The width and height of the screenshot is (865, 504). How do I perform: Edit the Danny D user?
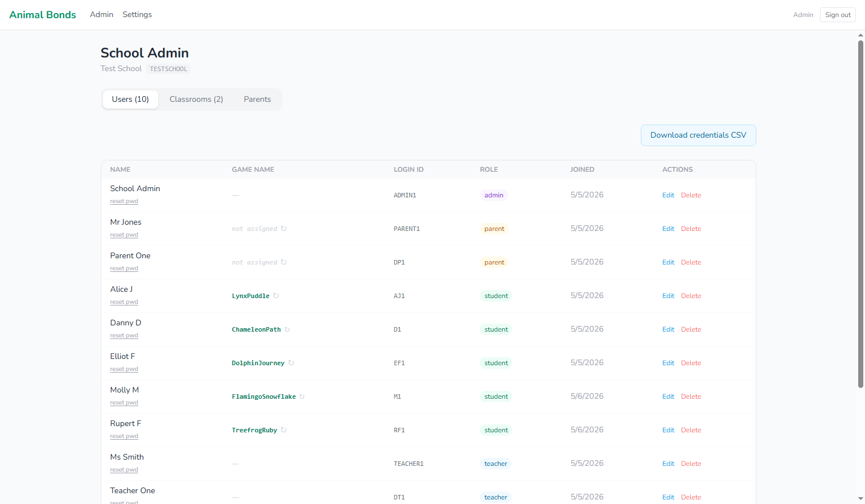tap(668, 329)
